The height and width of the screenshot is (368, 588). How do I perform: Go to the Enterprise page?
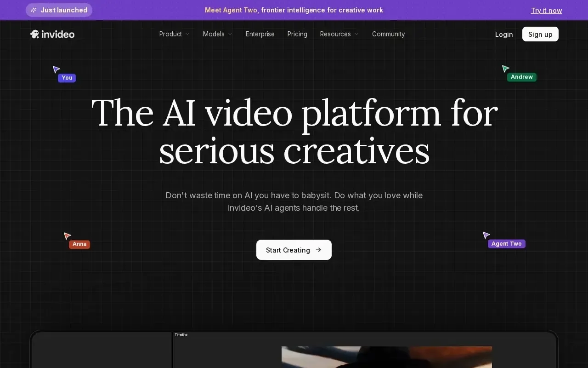point(260,34)
